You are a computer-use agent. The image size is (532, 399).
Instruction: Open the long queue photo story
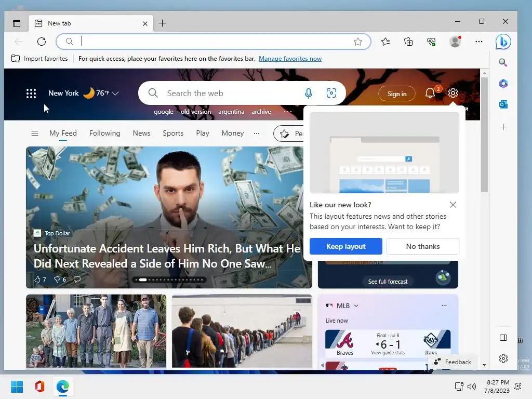242,331
